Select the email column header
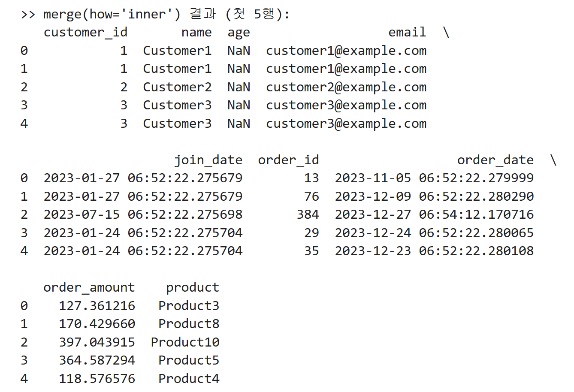The height and width of the screenshot is (392, 574). click(x=407, y=33)
